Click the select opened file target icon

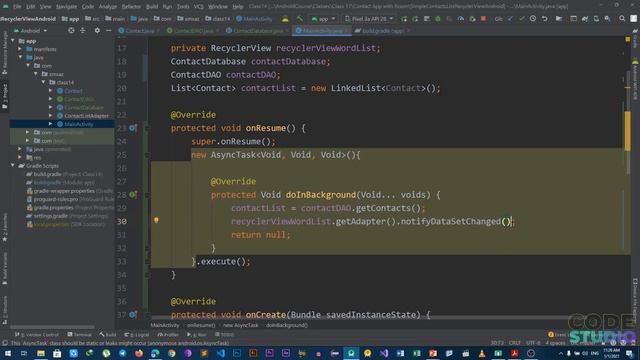(71, 31)
